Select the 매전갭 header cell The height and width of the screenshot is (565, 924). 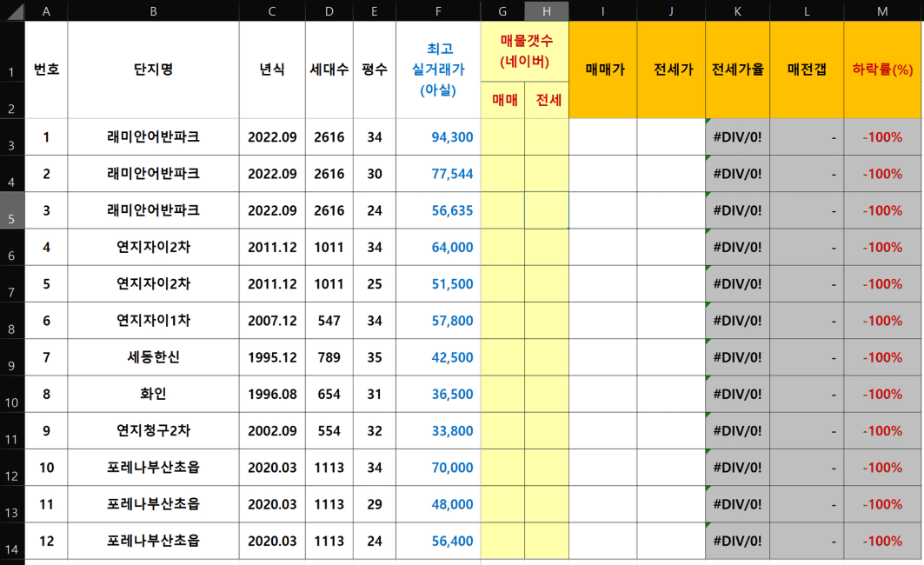click(x=807, y=70)
